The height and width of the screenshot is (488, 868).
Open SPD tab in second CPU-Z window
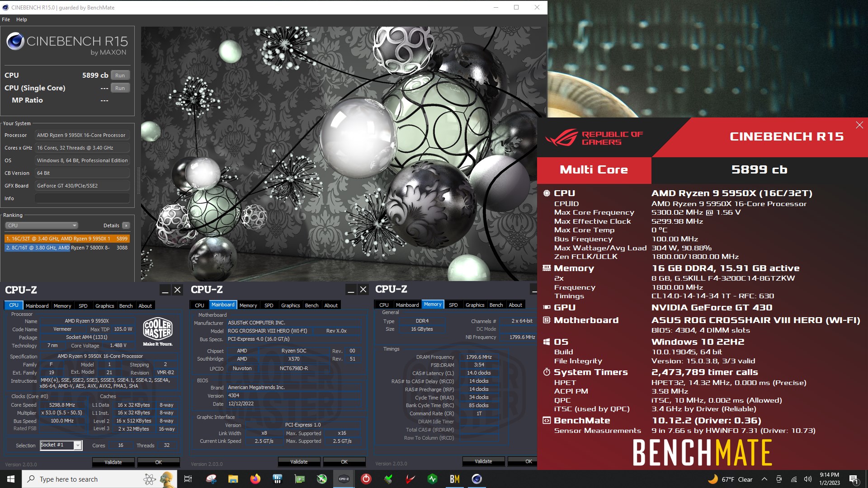(269, 305)
